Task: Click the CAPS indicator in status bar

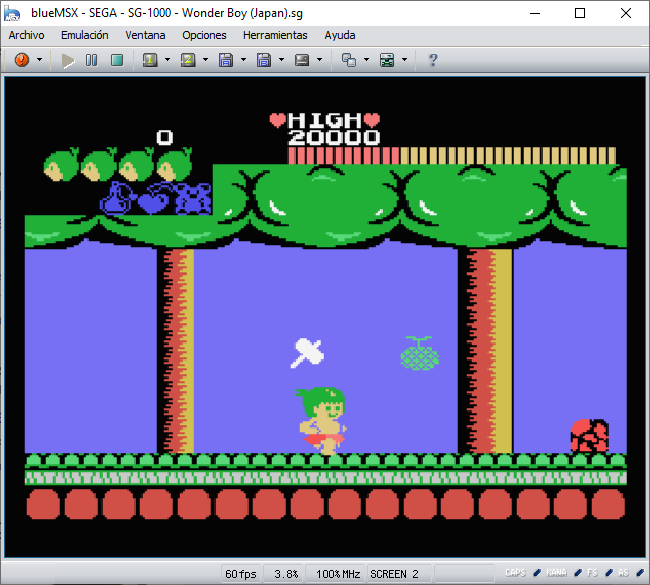Action: 515,573
